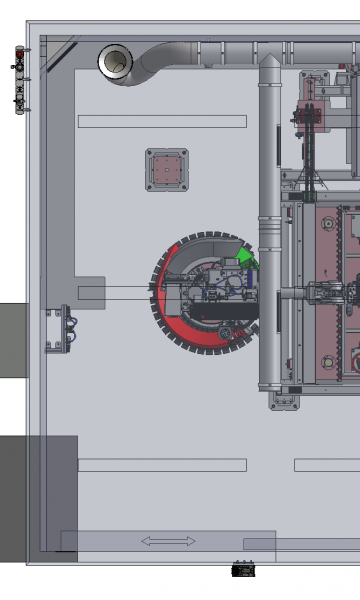
Task: Click the signal tower outside the enclosure
Action: coord(20,80)
